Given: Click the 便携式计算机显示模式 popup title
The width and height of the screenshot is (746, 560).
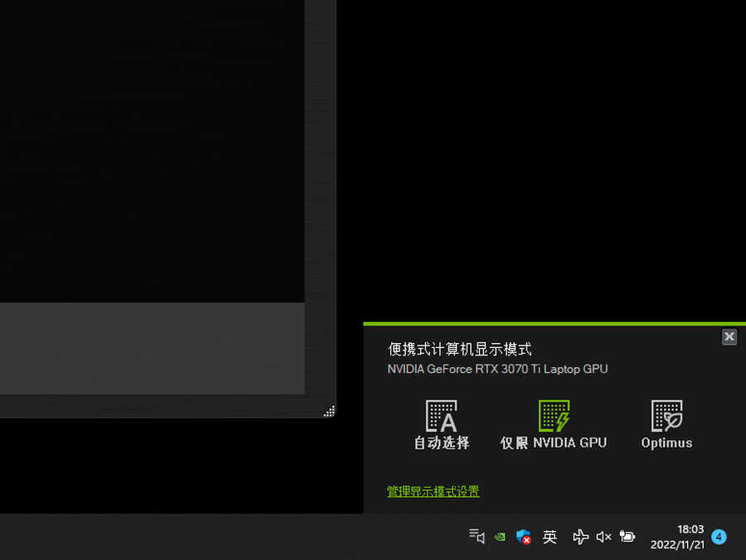Looking at the screenshot, I should point(460,350).
